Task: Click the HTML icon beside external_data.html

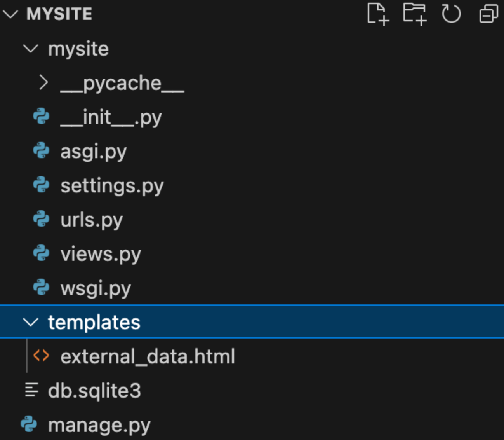Action: (41, 356)
